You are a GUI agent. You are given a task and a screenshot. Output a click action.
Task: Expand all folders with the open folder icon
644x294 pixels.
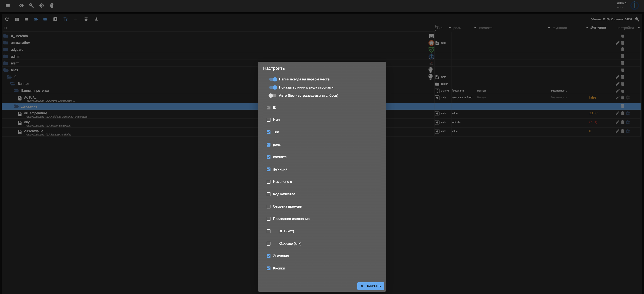36,19
